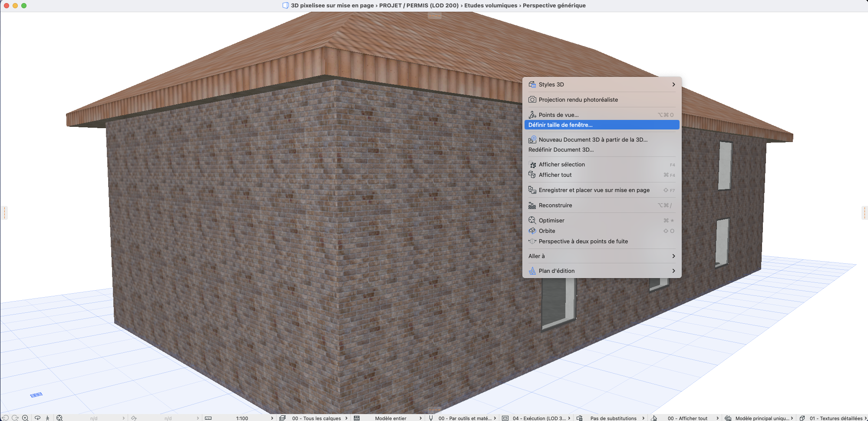Toggle Perspective à deux points de fuite
The height and width of the screenshot is (421, 868).
602,241
